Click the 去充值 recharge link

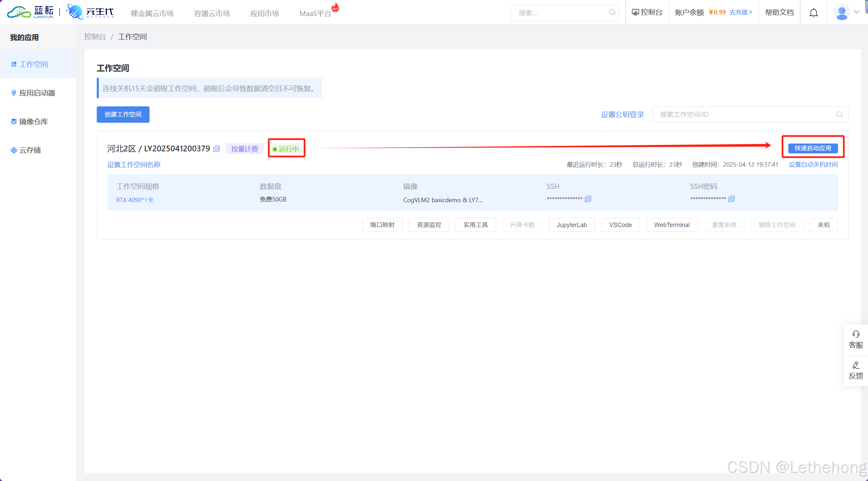740,12
